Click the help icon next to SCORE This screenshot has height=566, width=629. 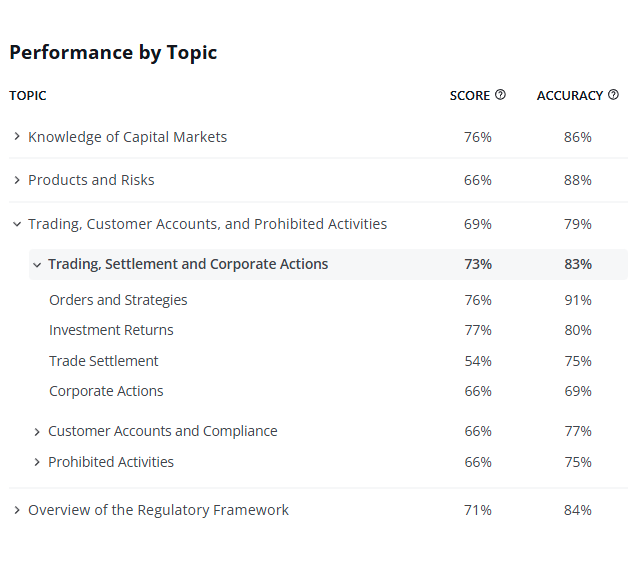[501, 95]
